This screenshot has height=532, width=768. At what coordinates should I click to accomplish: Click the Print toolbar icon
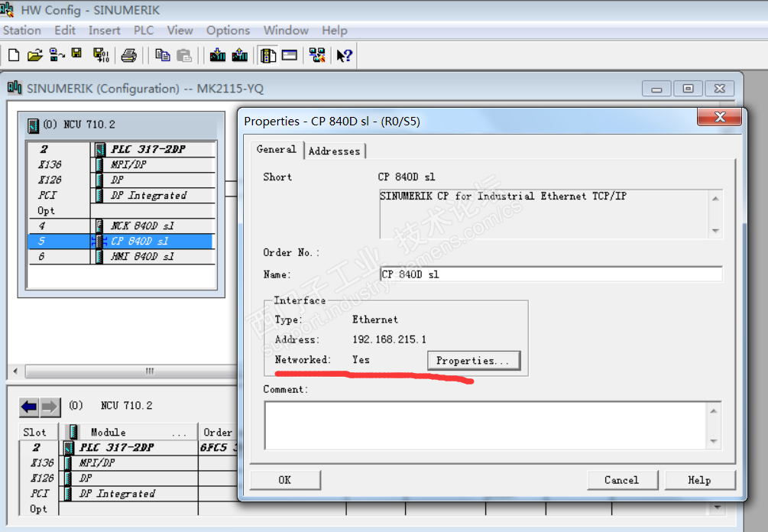(x=129, y=55)
